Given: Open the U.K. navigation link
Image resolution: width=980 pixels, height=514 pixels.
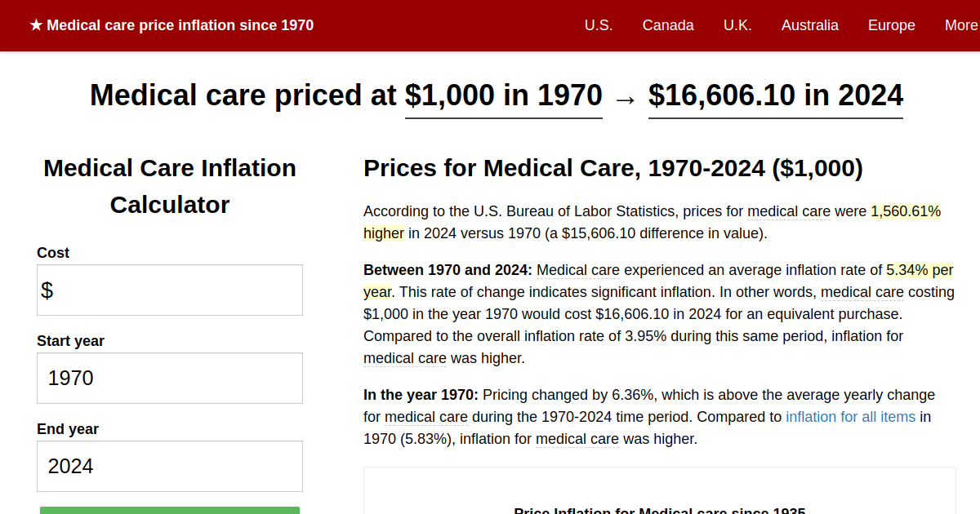Looking at the screenshot, I should click(737, 25).
